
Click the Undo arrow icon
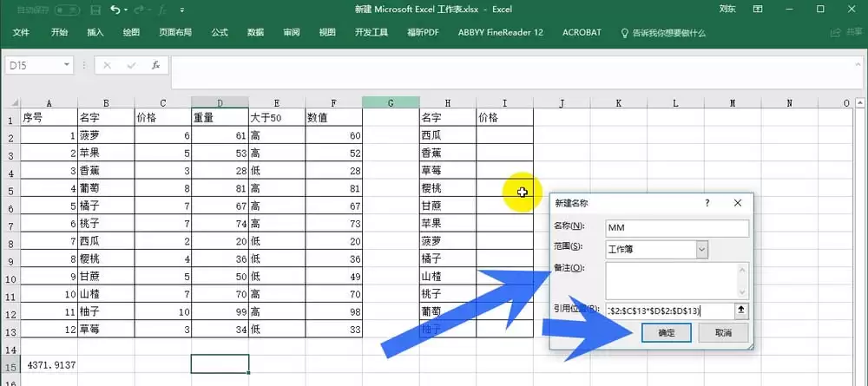[x=115, y=10]
